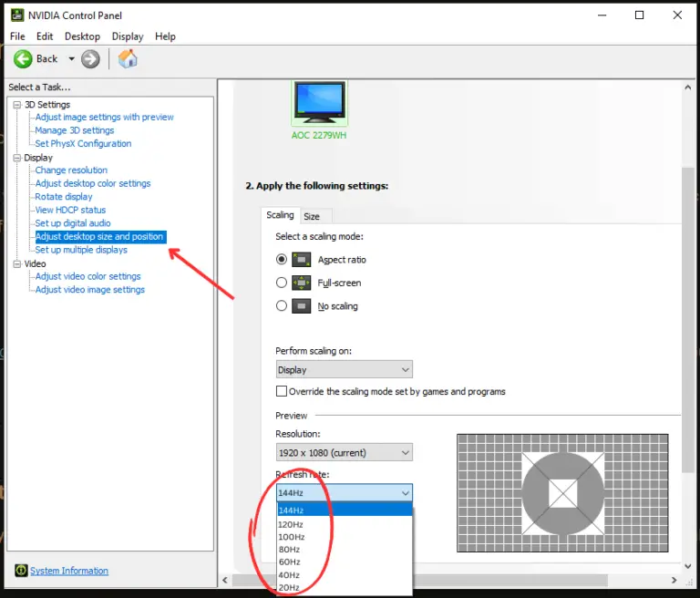700x598 pixels.
Task: Click the System Information icon
Action: (21, 571)
